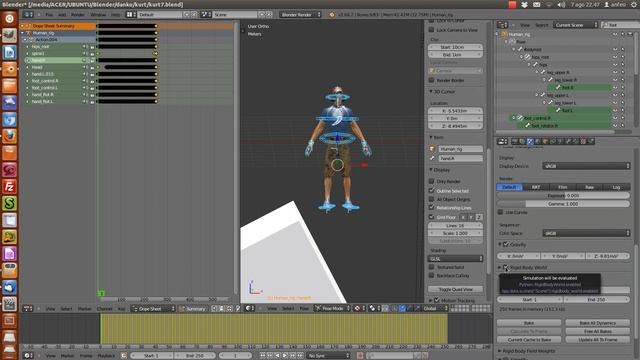The width and height of the screenshot is (640, 360).
Task: Open the Display Device sRGB dropdown
Action: 586,166
